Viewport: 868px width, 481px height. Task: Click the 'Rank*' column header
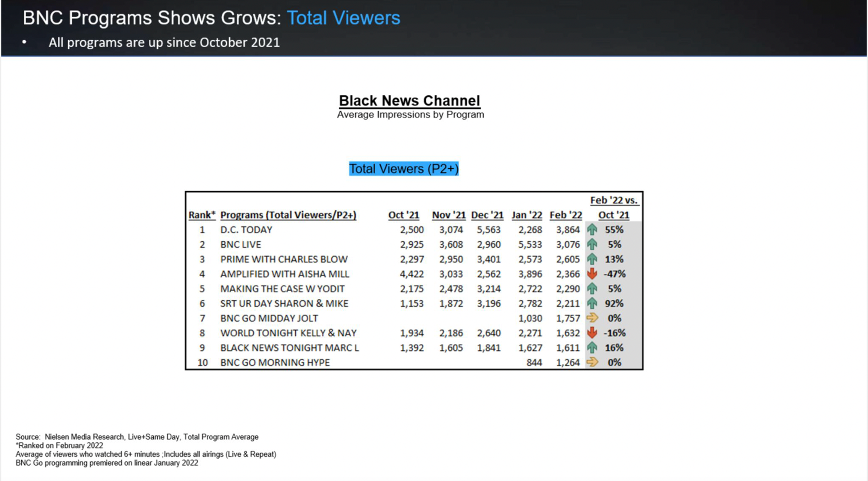(x=202, y=215)
